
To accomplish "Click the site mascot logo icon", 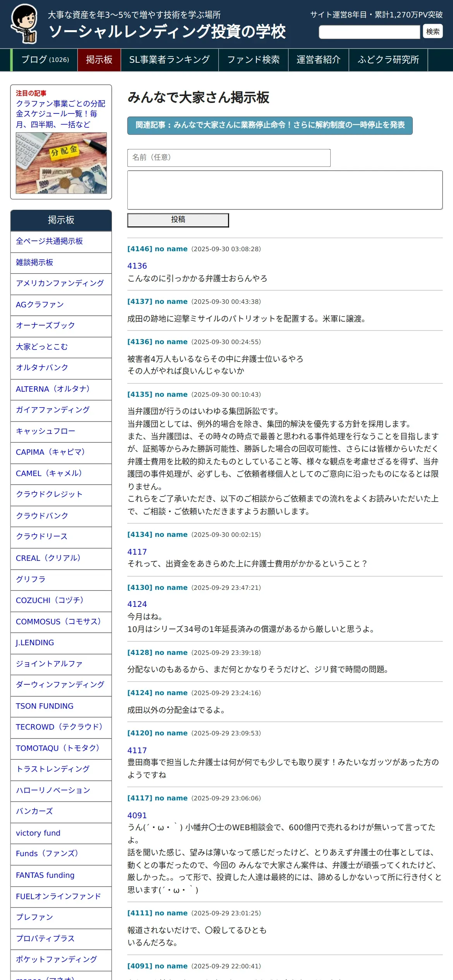I will tap(24, 24).
